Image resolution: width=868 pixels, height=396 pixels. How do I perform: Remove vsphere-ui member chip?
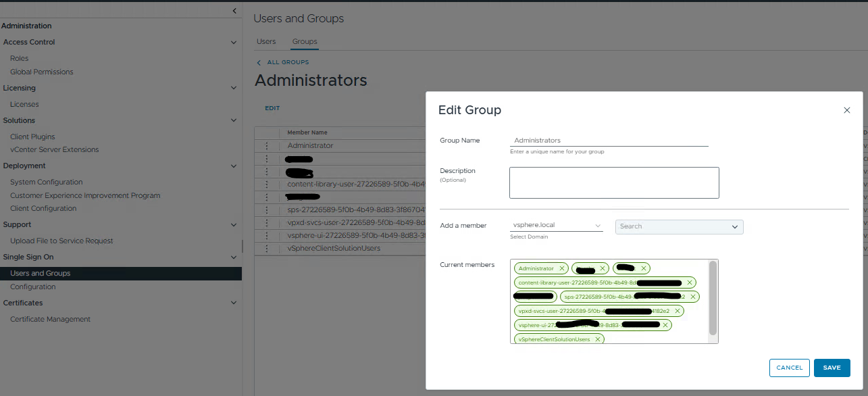665,325
